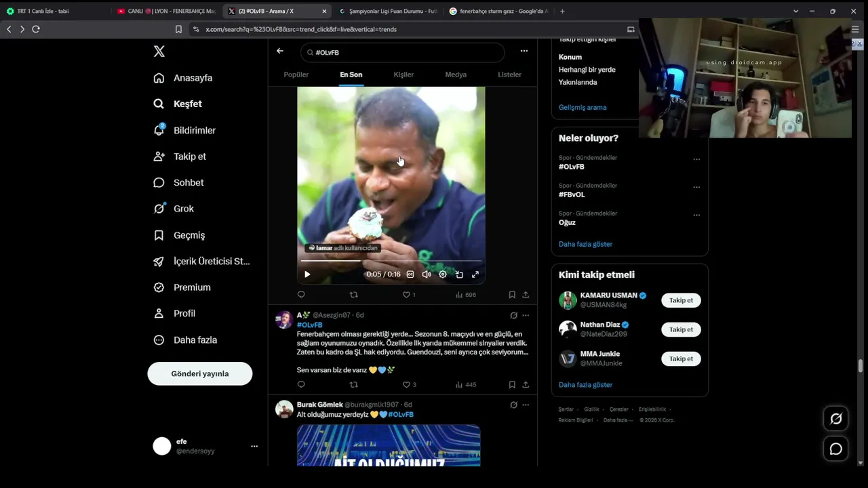Follow MMA Junkie
This screenshot has width=868, height=488.
click(x=681, y=359)
